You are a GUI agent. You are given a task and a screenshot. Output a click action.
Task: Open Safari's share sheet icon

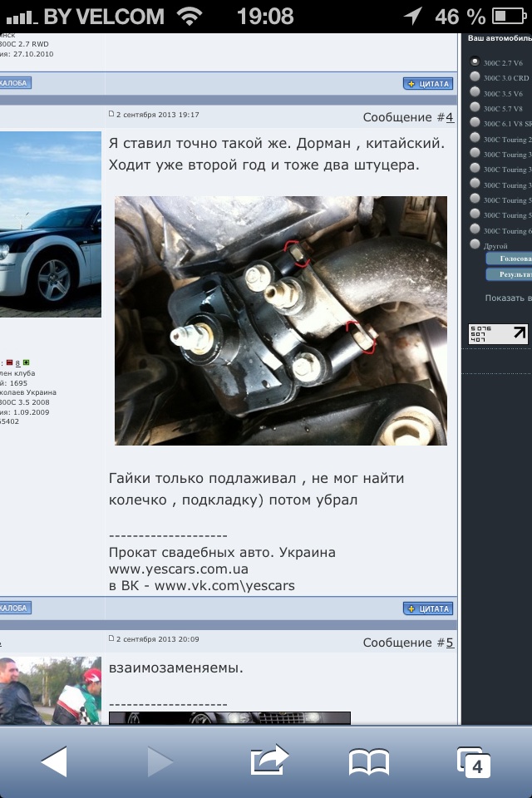coord(269,760)
